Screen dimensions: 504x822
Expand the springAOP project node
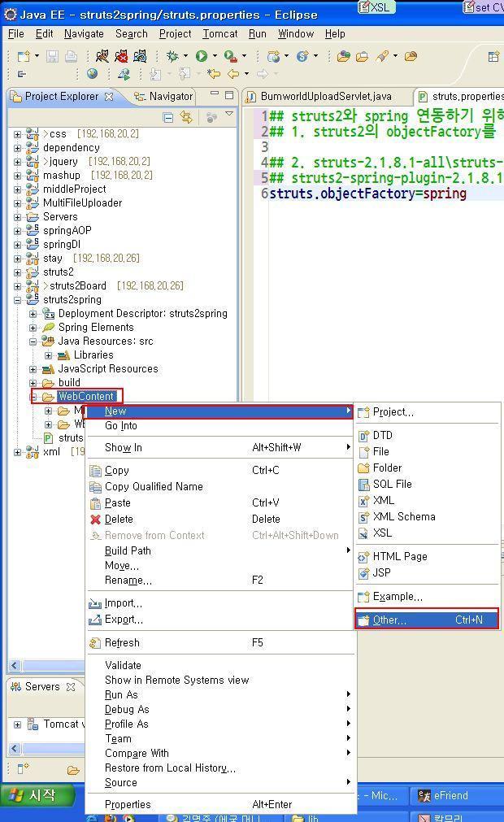[x=17, y=231]
